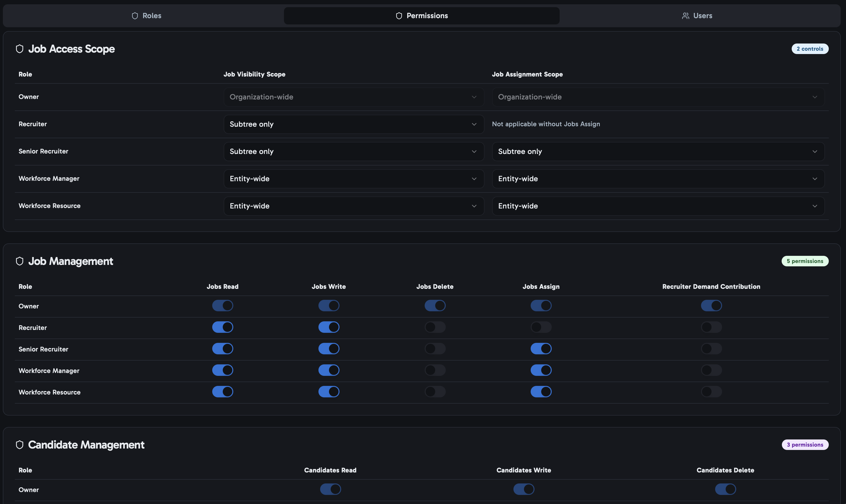
Task: Open Senior Recruiter Job Assignment Scope dropdown
Action: click(658, 152)
